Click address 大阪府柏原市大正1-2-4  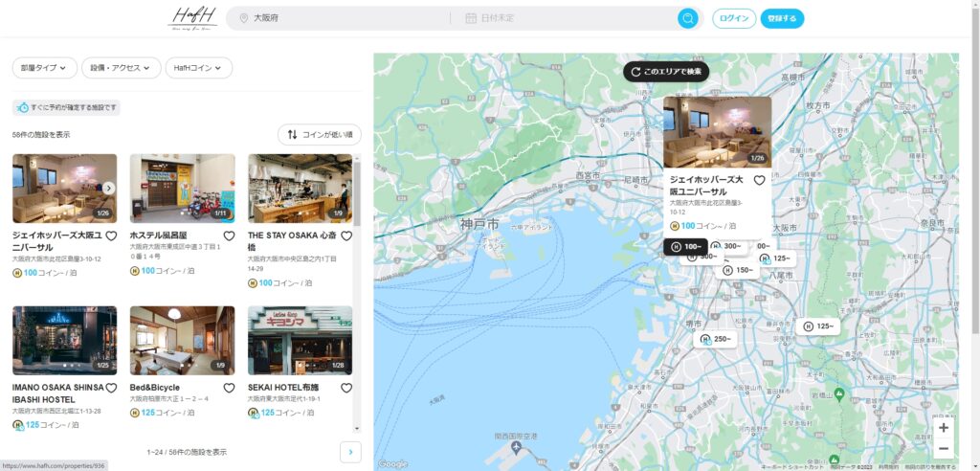tap(168, 398)
